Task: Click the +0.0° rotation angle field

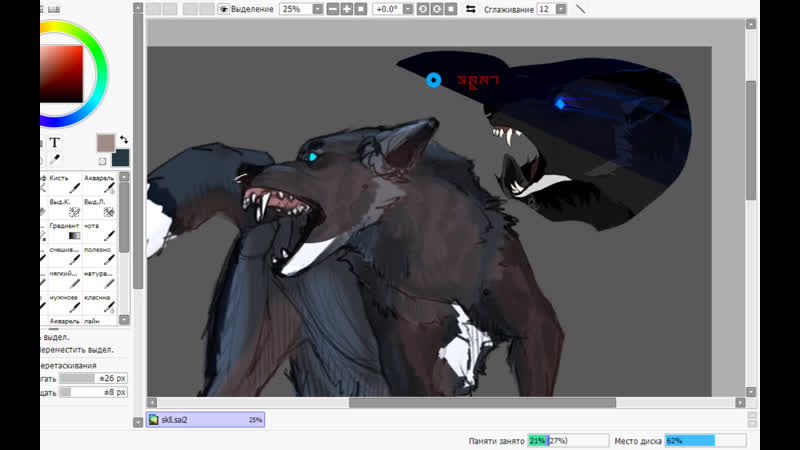Action: coord(388,9)
